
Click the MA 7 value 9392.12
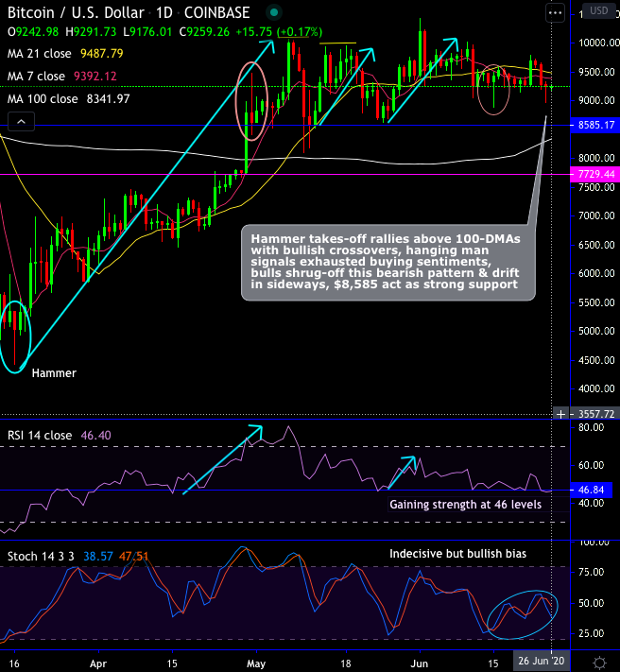pyautogui.click(x=95, y=77)
